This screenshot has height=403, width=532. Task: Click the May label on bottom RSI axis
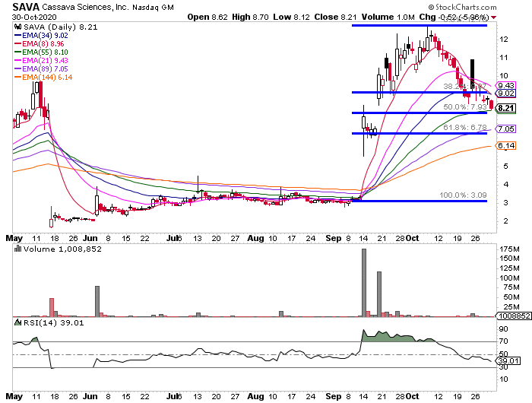click(14, 397)
